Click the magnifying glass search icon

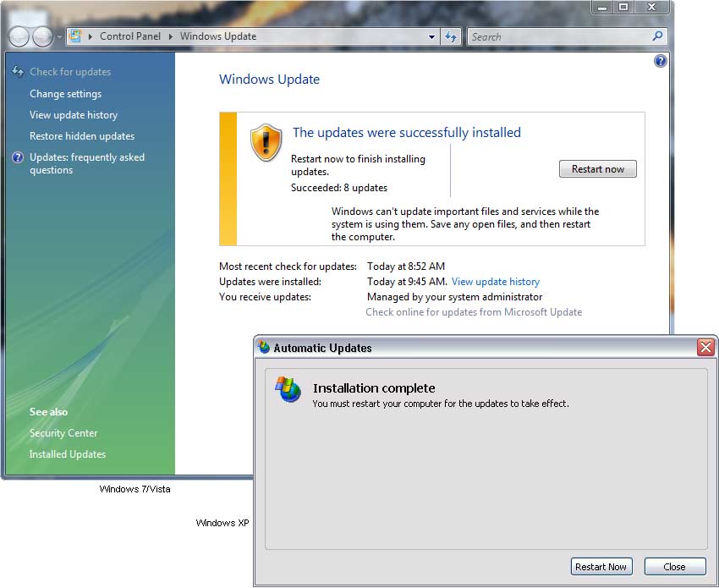pyautogui.click(x=657, y=36)
